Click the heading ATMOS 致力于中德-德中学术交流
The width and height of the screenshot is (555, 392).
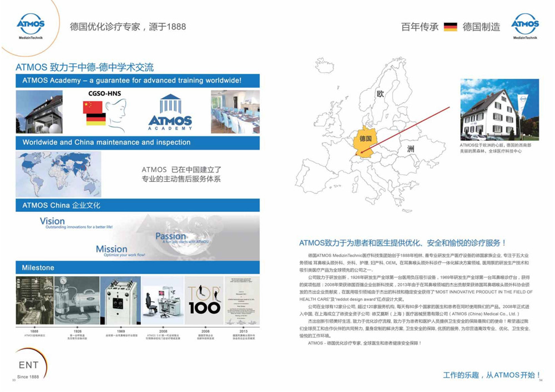tap(84, 67)
